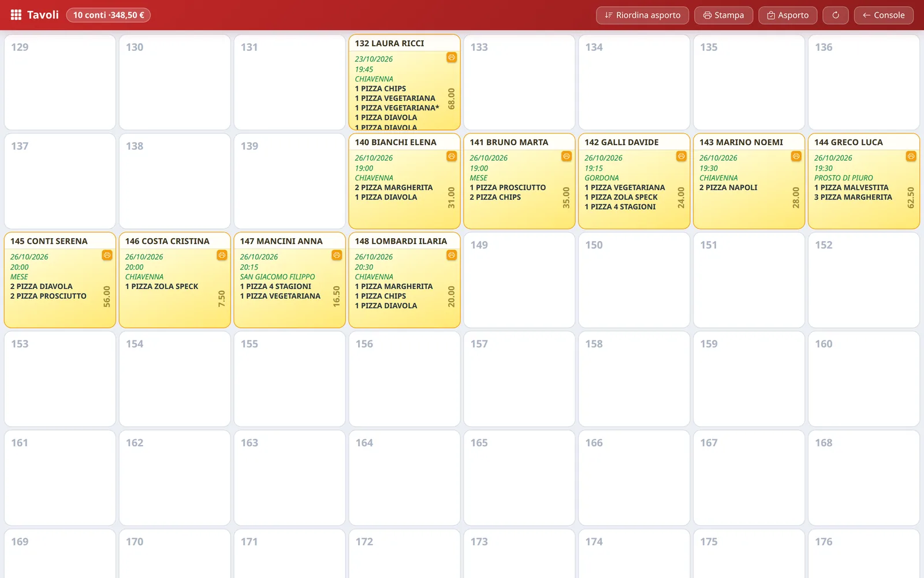This screenshot has width=924, height=578.
Task: Click the printer icon on 140 Bianchi Elena
Action: 452,156
